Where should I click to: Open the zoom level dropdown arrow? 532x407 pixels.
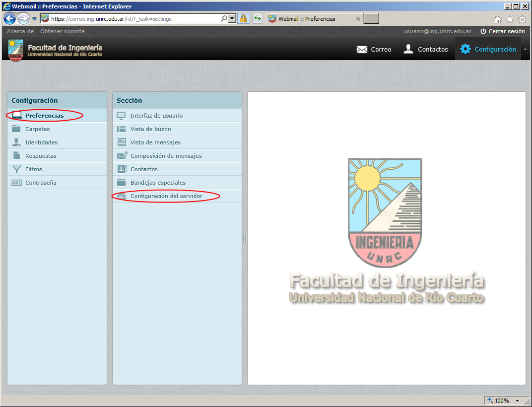[518, 401]
